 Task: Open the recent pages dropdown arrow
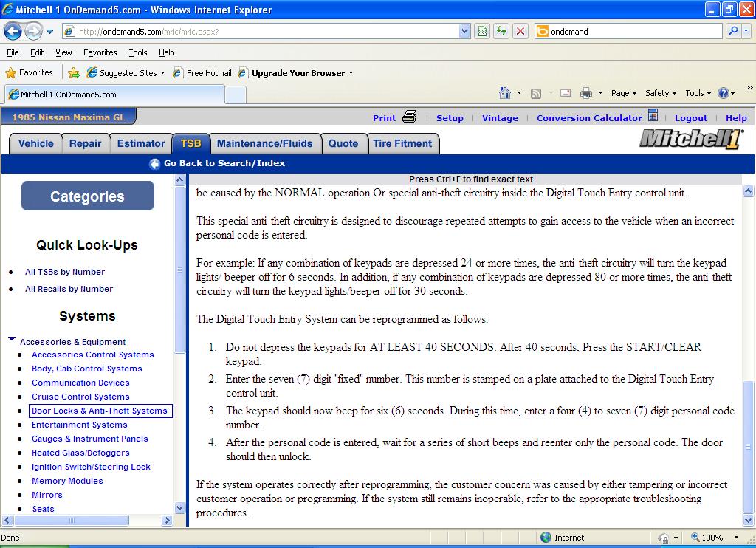pos(49,32)
